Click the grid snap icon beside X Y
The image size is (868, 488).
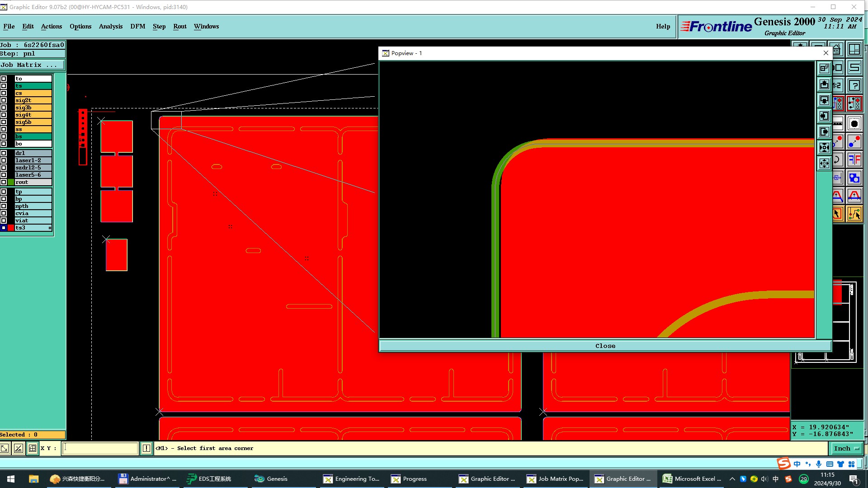pyautogui.click(x=33, y=448)
